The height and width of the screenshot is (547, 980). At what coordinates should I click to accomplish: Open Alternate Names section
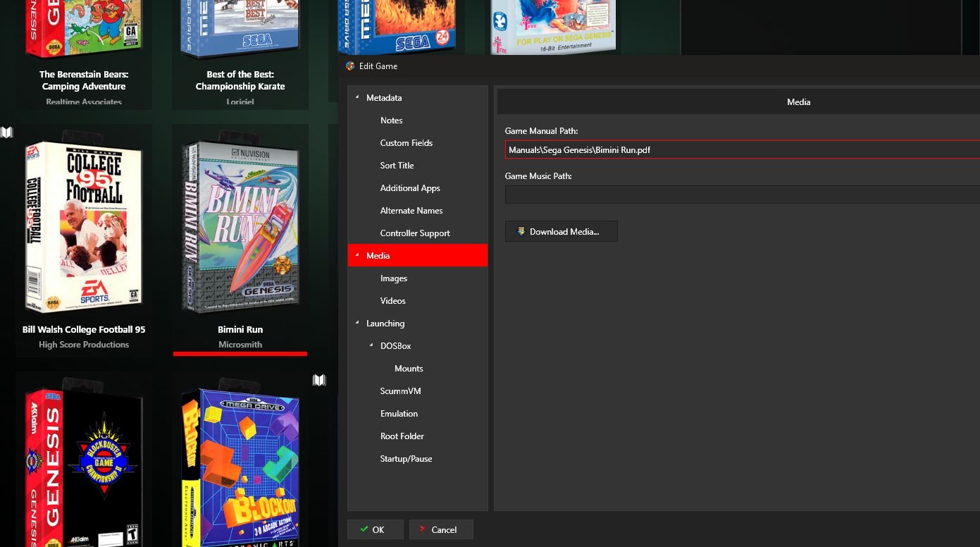(x=411, y=211)
